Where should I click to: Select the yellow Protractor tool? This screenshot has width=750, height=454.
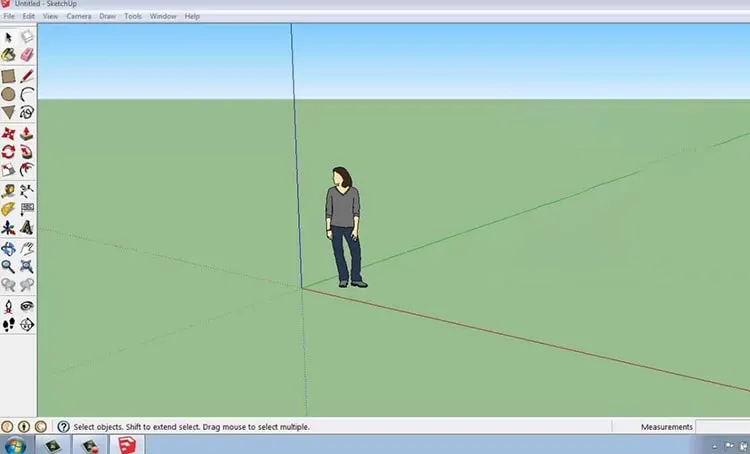[x=8, y=209]
